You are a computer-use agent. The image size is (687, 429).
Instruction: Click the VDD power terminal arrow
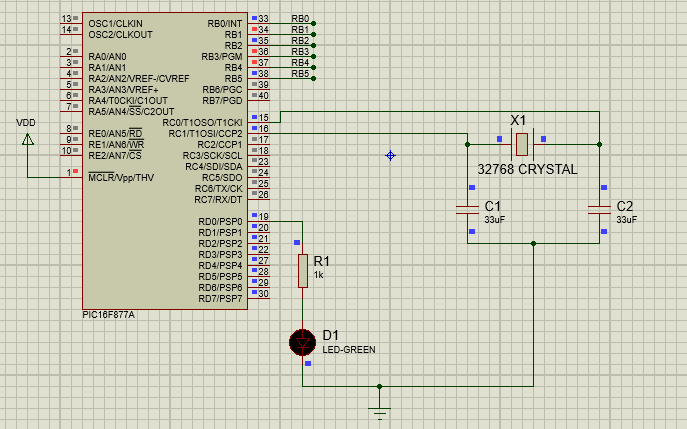tap(28, 139)
